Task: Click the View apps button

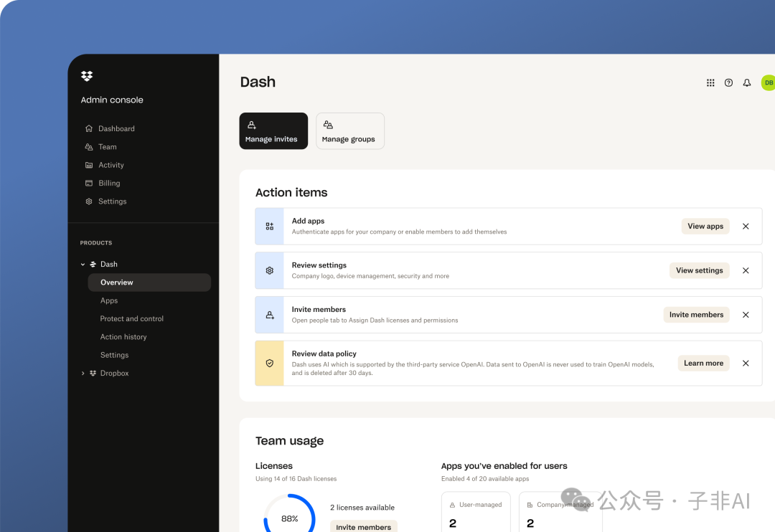Action: click(x=705, y=227)
